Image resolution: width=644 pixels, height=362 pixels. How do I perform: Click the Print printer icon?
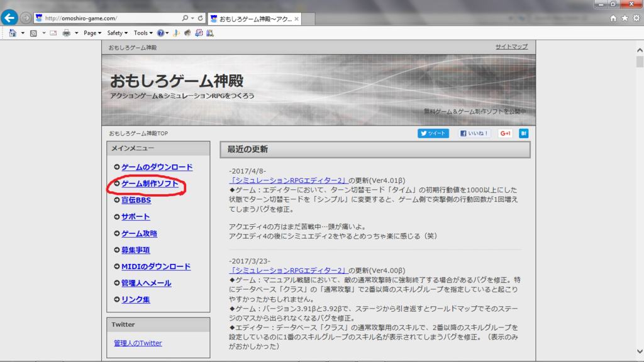[x=66, y=33]
